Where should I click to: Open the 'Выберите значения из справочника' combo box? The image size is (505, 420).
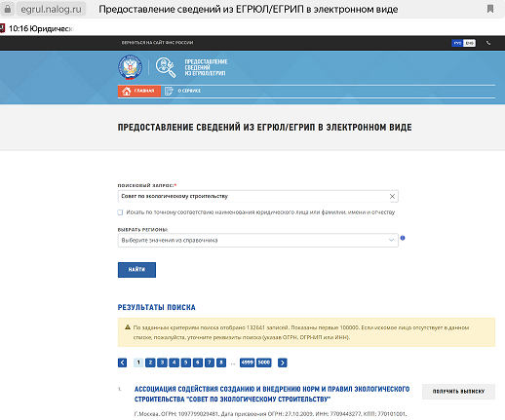[257, 240]
